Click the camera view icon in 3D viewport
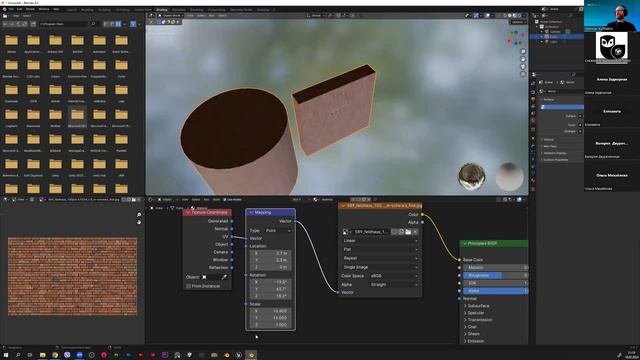The width and height of the screenshot is (640, 360). pos(523,67)
